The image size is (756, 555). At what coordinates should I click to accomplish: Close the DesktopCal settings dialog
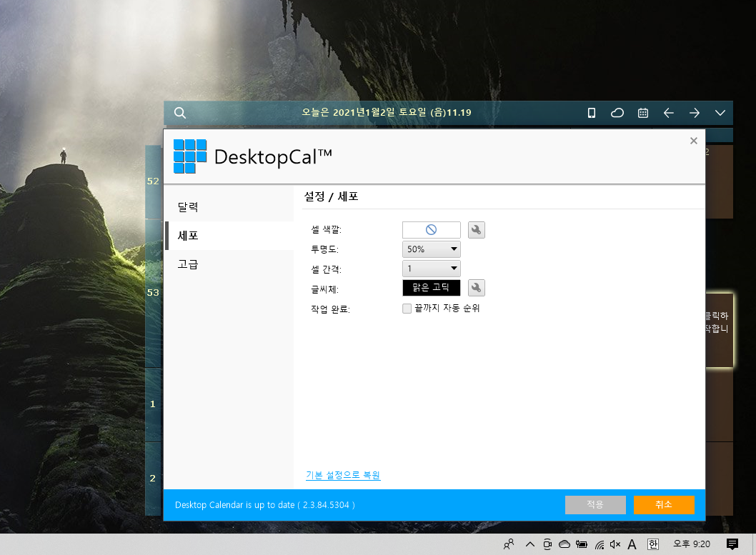[693, 141]
